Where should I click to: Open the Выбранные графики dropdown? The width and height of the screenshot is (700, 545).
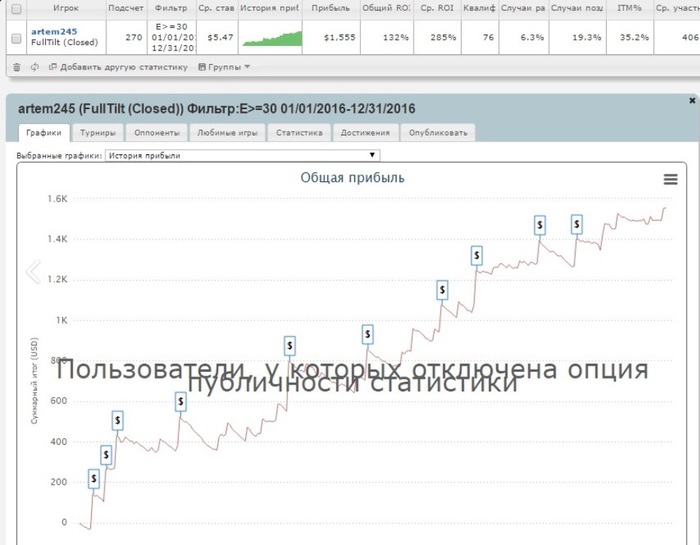(x=242, y=155)
